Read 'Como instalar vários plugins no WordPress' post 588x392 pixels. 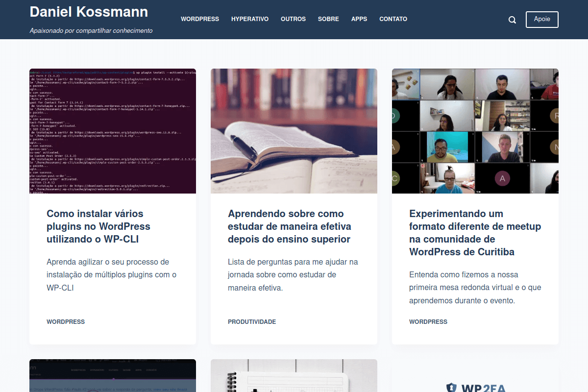coord(98,226)
